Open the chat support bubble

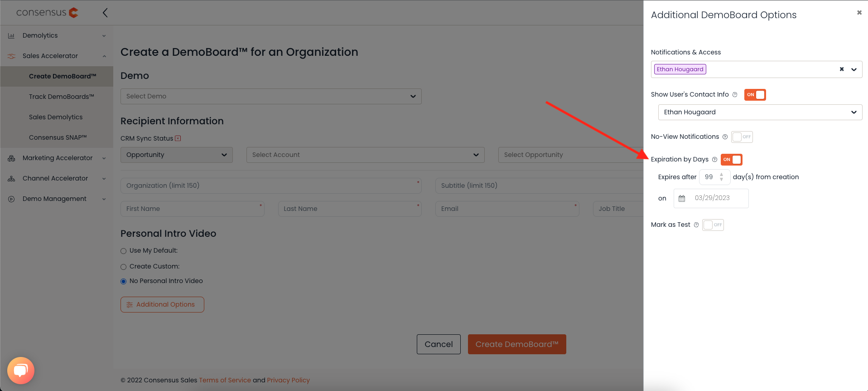pos(21,371)
